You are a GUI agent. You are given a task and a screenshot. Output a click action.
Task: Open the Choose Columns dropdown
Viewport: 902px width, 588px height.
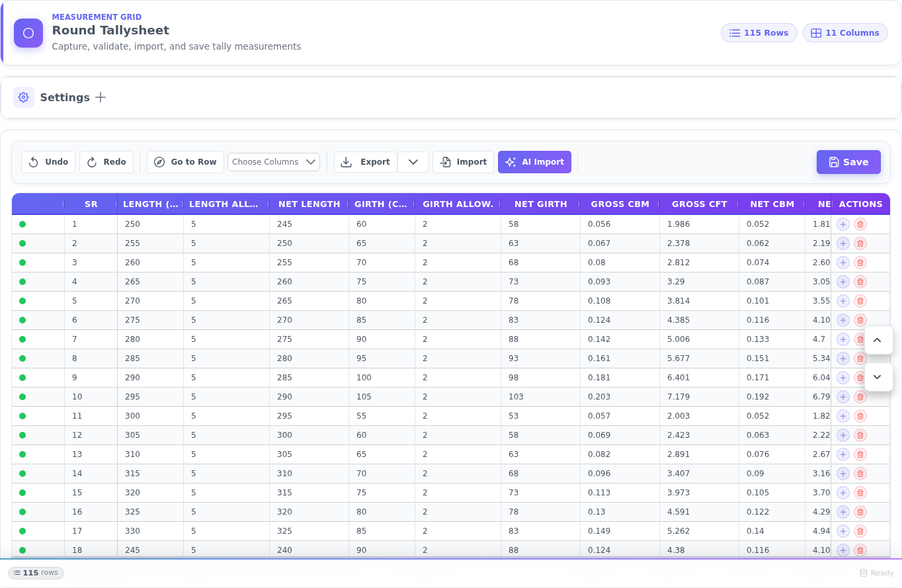(274, 162)
